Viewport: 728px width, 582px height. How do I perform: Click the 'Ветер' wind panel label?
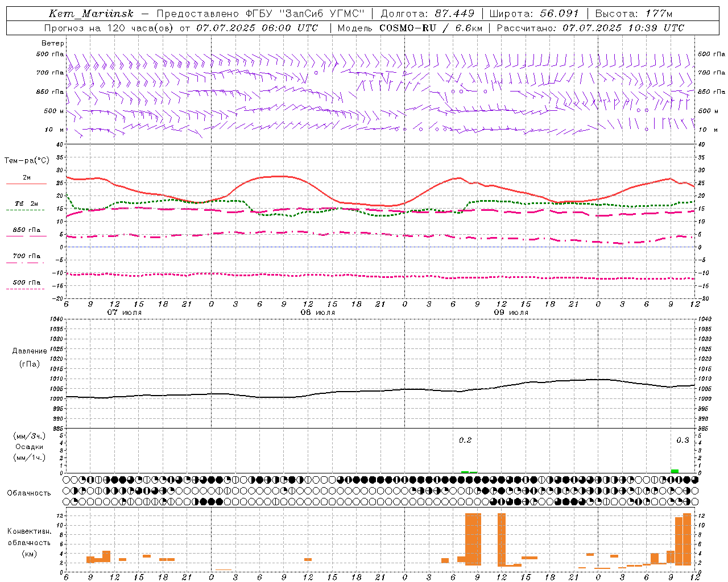coord(53,43)
